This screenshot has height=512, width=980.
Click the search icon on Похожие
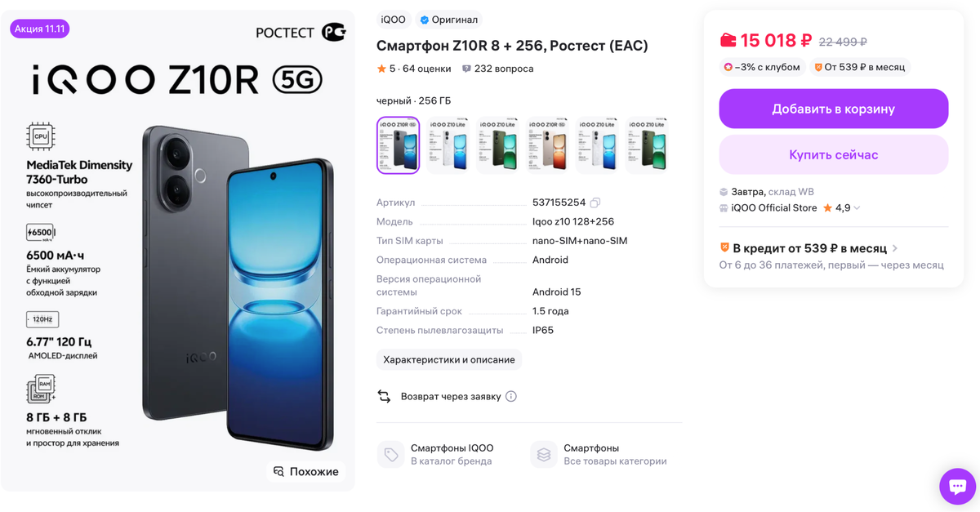point(278,472)
